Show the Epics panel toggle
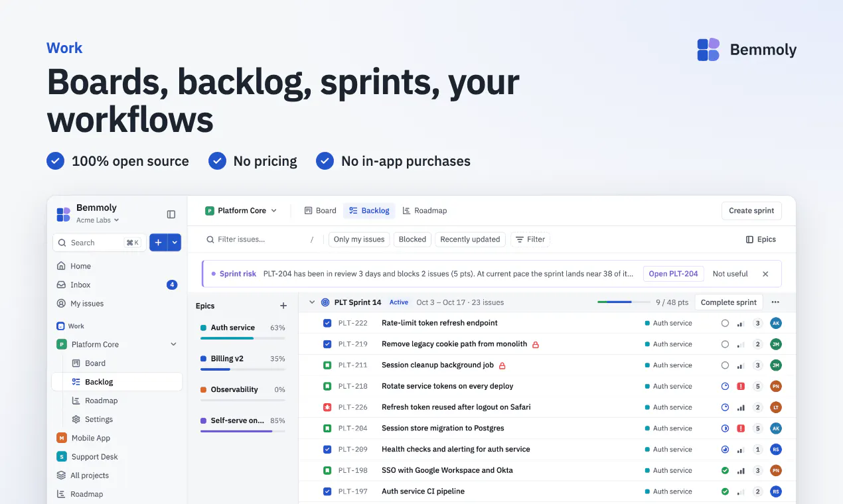 coord(761,239)
